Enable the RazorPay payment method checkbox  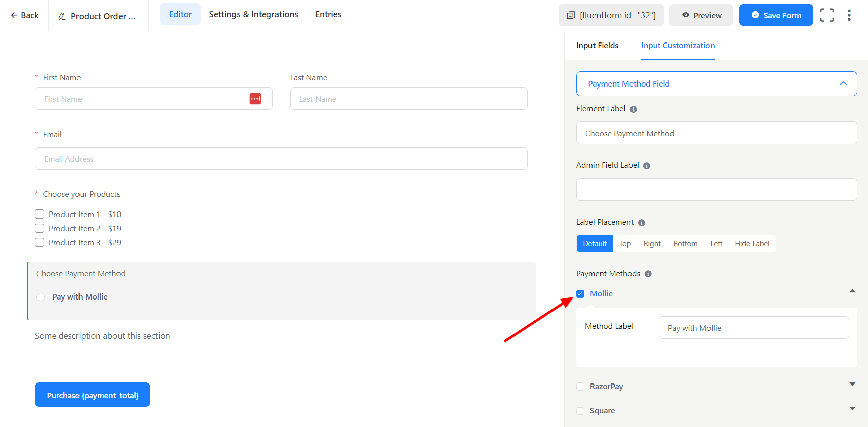tap(580, 387)
